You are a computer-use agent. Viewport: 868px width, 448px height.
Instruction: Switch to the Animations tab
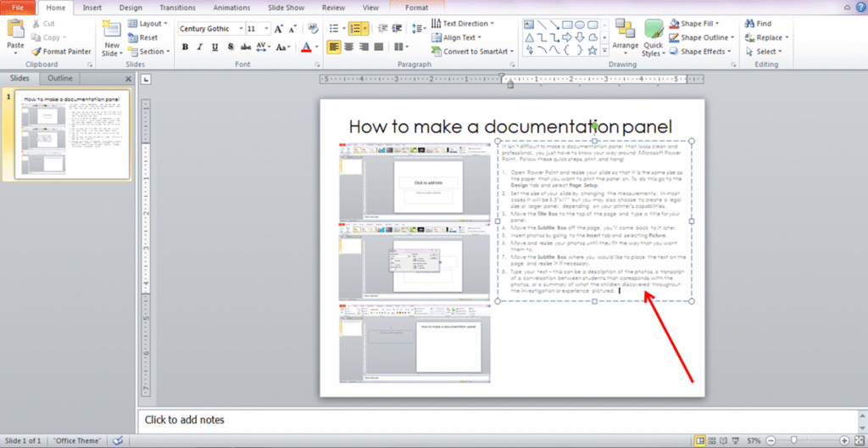(232, 8)
